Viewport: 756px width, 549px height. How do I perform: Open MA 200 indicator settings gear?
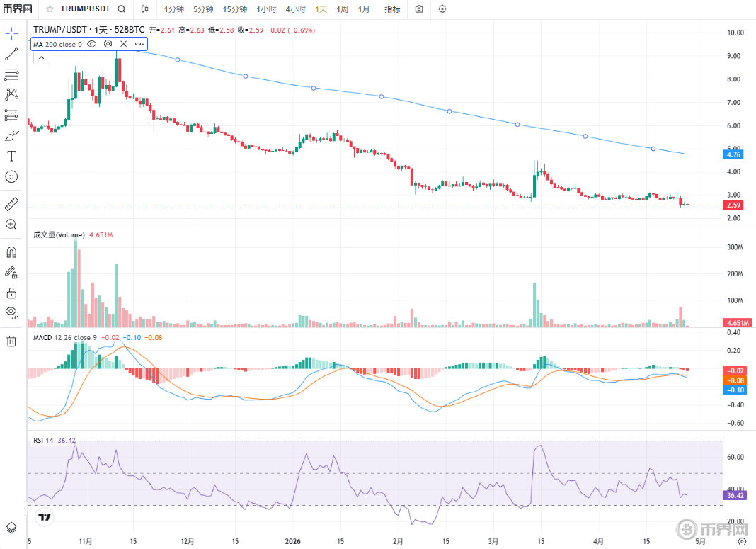pyautogui.click(x=108, y=44)
